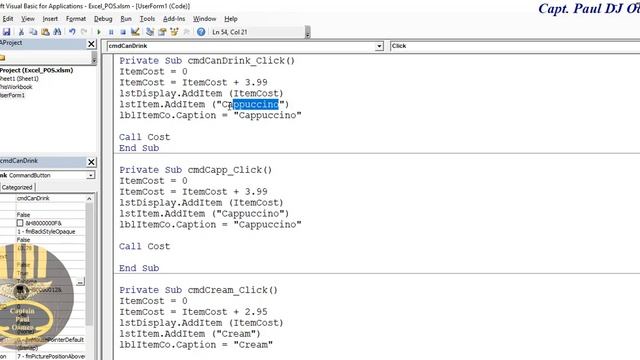Click 'lblItemCo.Caption = "Cream"' line
The height and width of the screenshot is (360, 640).
[196, 345]
